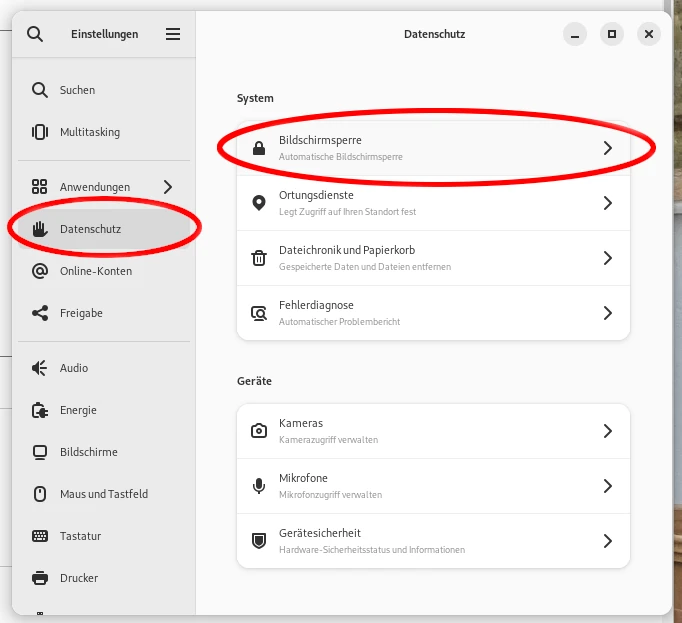Screen dimensions: 682x623
Task: Click the trash icon for Dateichronik und Papierkorb
Action: click(x=259, y=258)
